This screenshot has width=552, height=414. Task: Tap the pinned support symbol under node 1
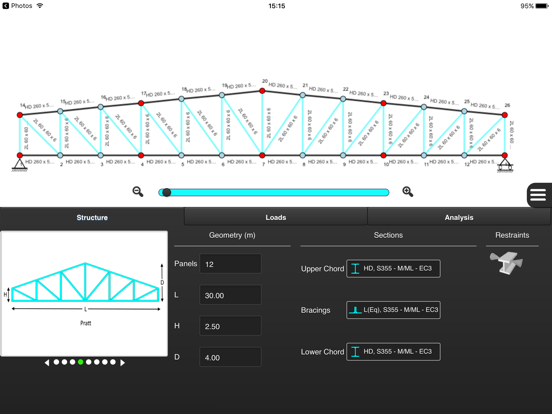tap(20, 164)
